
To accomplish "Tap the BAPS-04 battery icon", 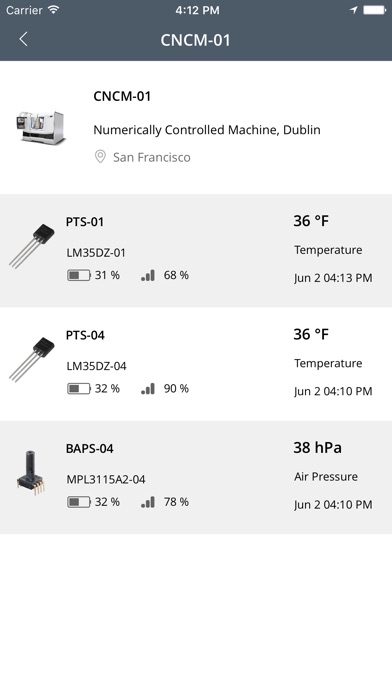I will pos(79,502).
